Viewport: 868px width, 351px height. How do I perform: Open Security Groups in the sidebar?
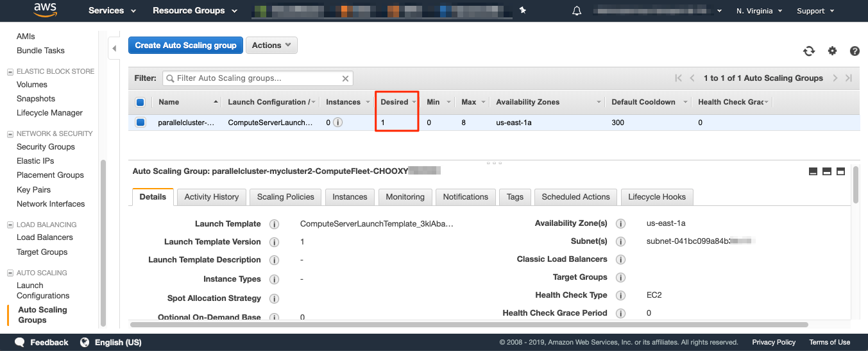pyautogui.click(x=46, y=147)
